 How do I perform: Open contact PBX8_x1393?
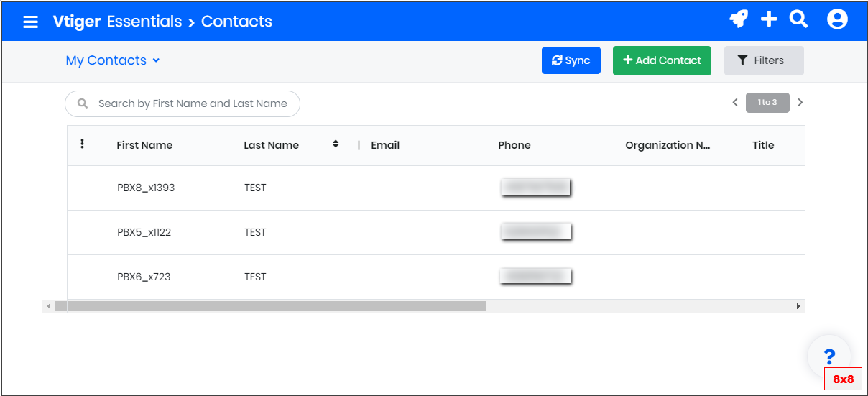click(x=146, y=188)
